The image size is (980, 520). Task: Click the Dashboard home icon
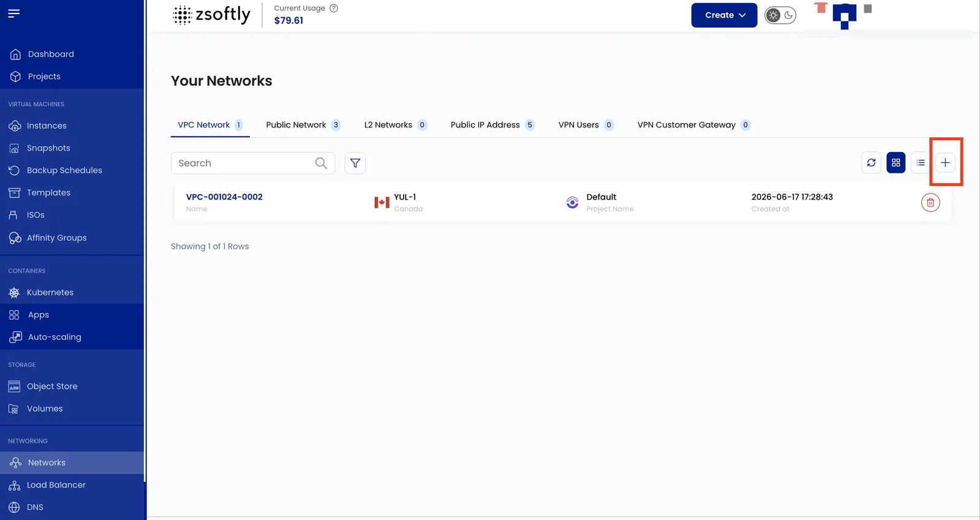point(15,54)
